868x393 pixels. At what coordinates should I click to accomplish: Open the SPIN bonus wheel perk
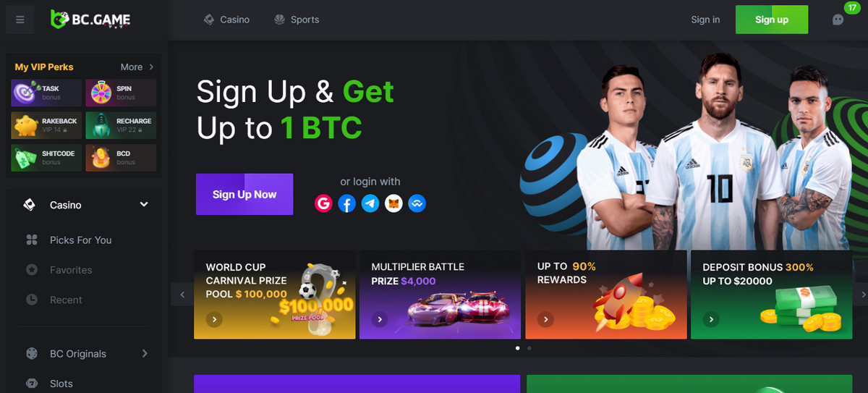click(x=121, y=93)
